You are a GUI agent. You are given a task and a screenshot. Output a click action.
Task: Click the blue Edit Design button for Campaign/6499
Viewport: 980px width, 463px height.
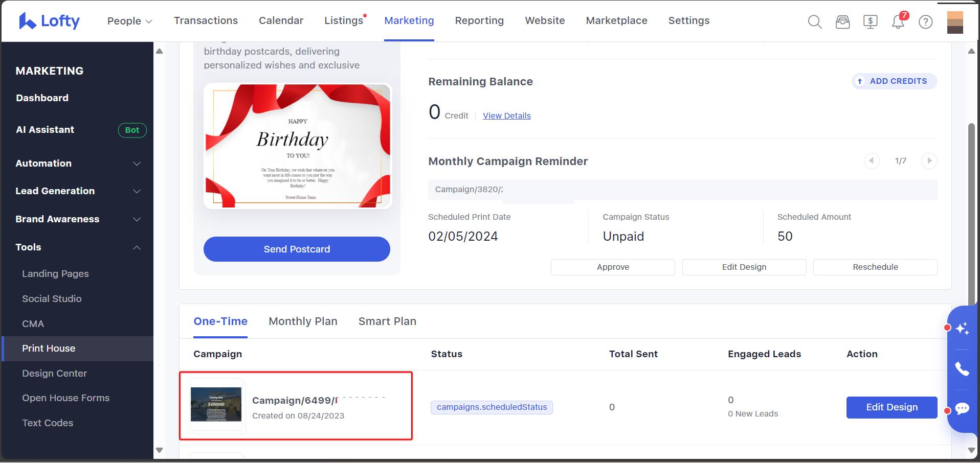coord(892,407)
